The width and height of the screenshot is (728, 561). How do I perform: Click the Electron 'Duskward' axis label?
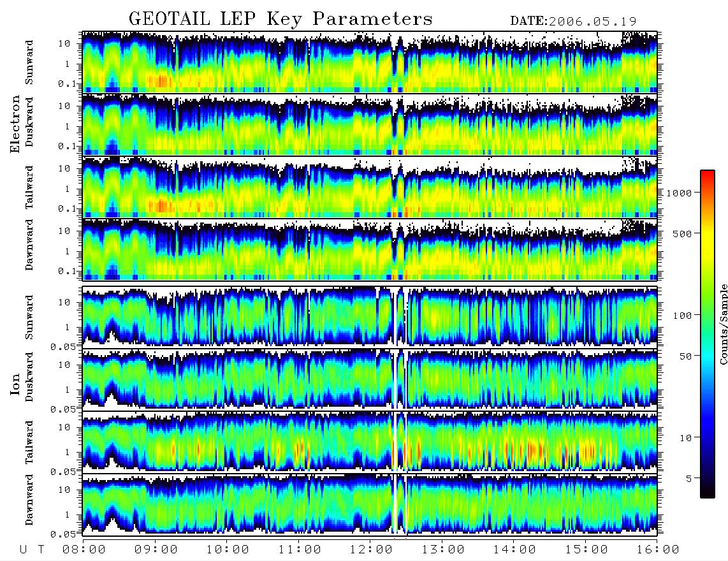coord(29,122)
